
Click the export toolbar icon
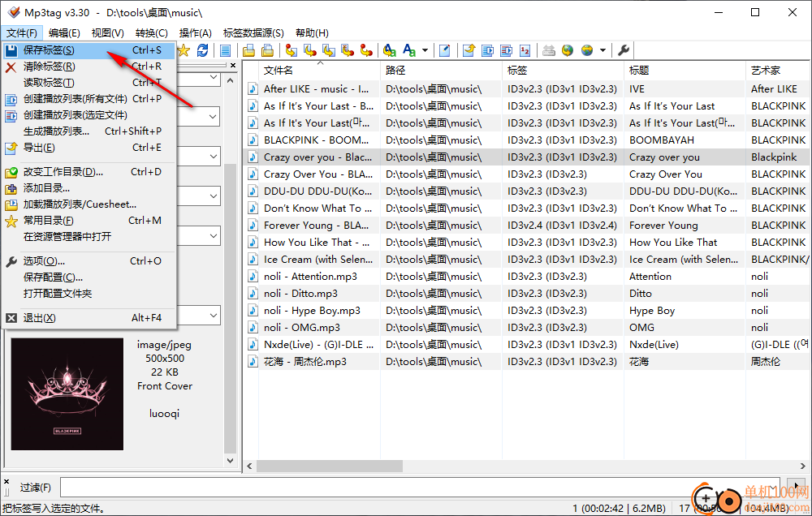(x=469, y=50)
